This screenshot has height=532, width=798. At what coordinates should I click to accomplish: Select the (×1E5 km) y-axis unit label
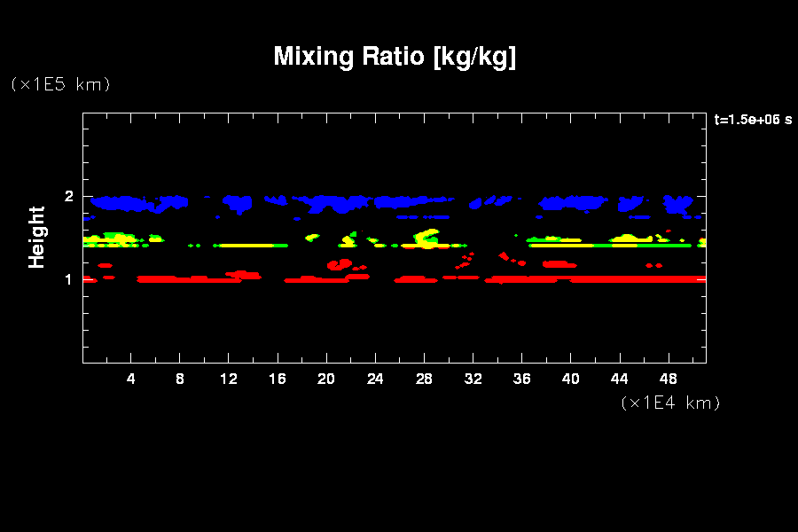click(x=60, y=84)
